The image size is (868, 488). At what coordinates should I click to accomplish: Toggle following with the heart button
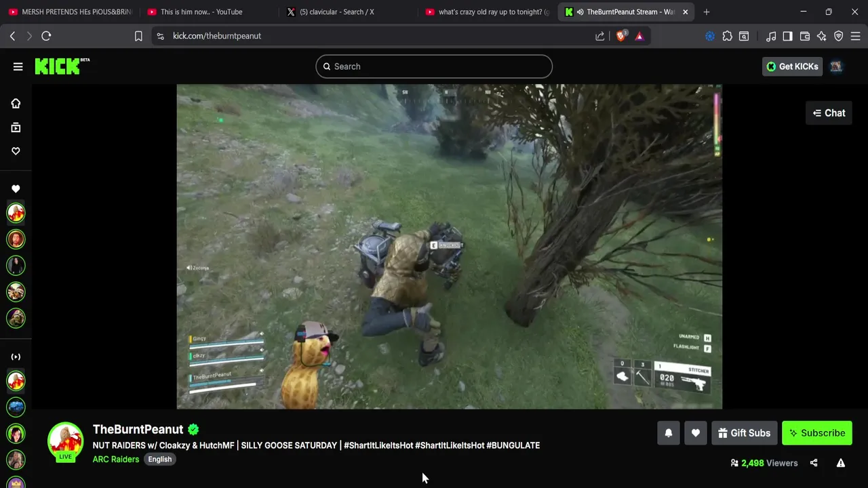(x=696, y=433)
